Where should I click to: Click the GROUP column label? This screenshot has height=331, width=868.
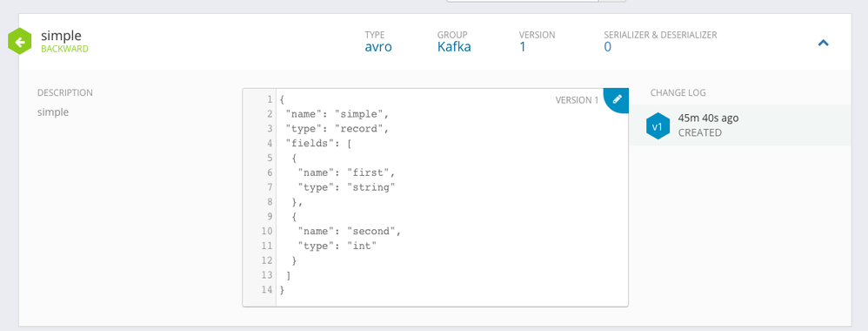click(x=452, y=34)
